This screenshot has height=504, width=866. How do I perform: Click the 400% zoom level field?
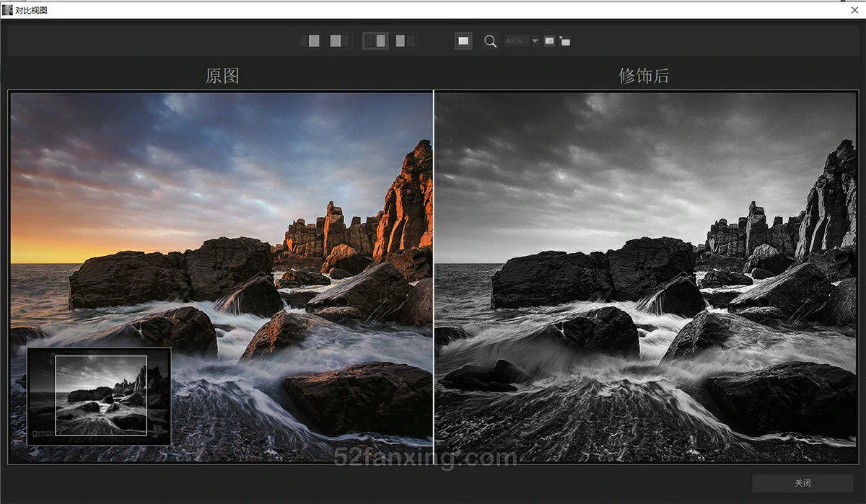click(517, 41)
